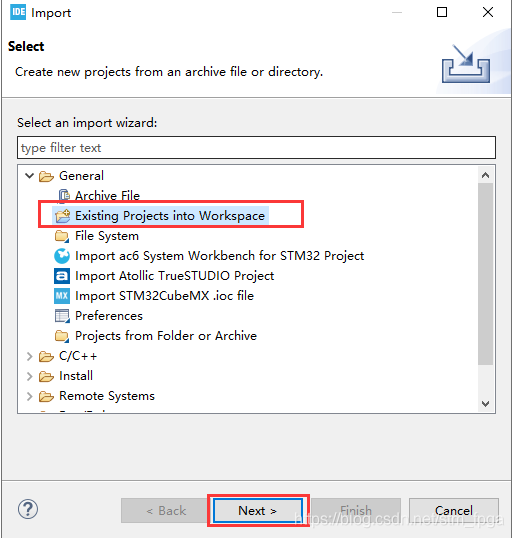
Task: Expand the Remote Systems category
Action: pyautogui.click(x=30, y=396)
